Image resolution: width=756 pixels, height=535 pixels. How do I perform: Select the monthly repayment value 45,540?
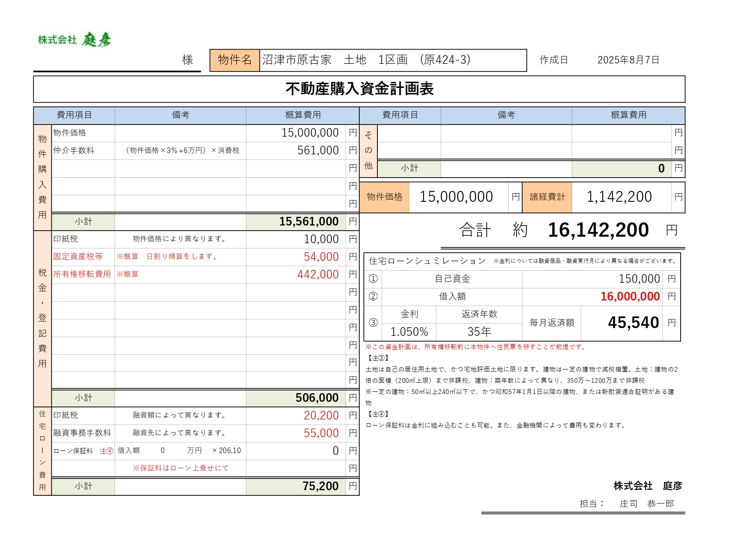tap(633, 323)
